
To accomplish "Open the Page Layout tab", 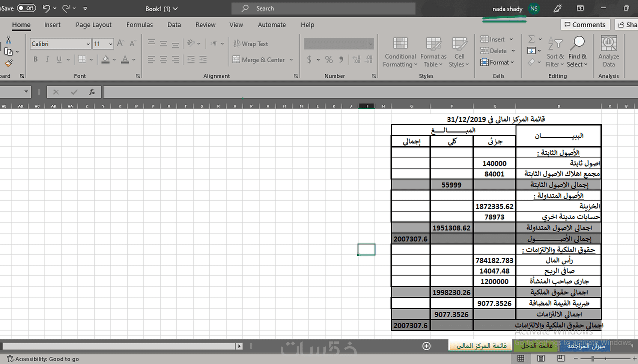I will coord(93,25).
